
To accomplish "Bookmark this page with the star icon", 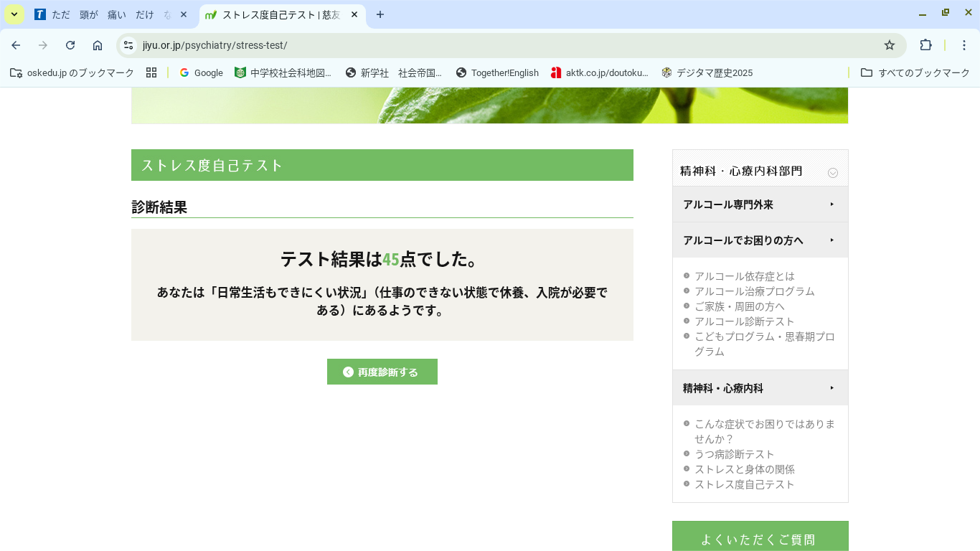I will click(890, 45).
